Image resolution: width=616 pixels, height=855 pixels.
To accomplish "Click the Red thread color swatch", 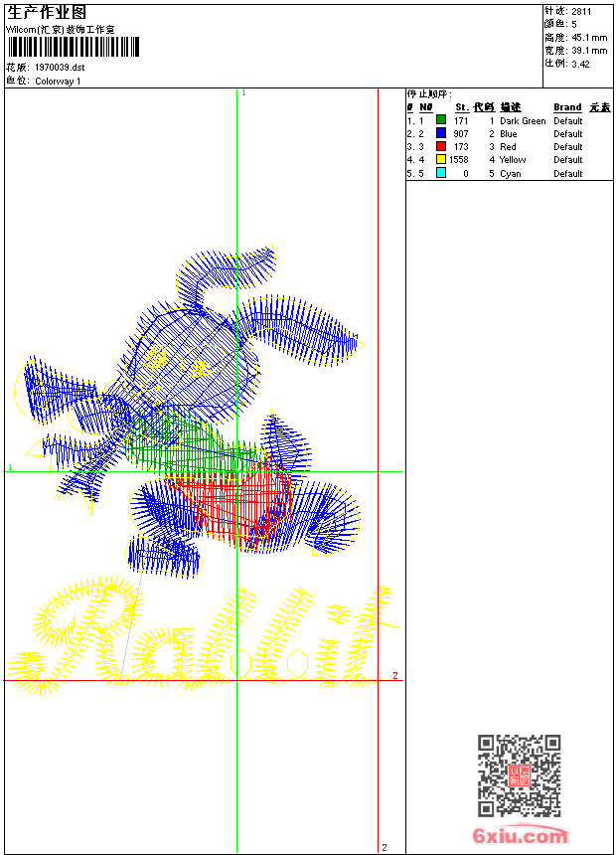I will (441, 146).
